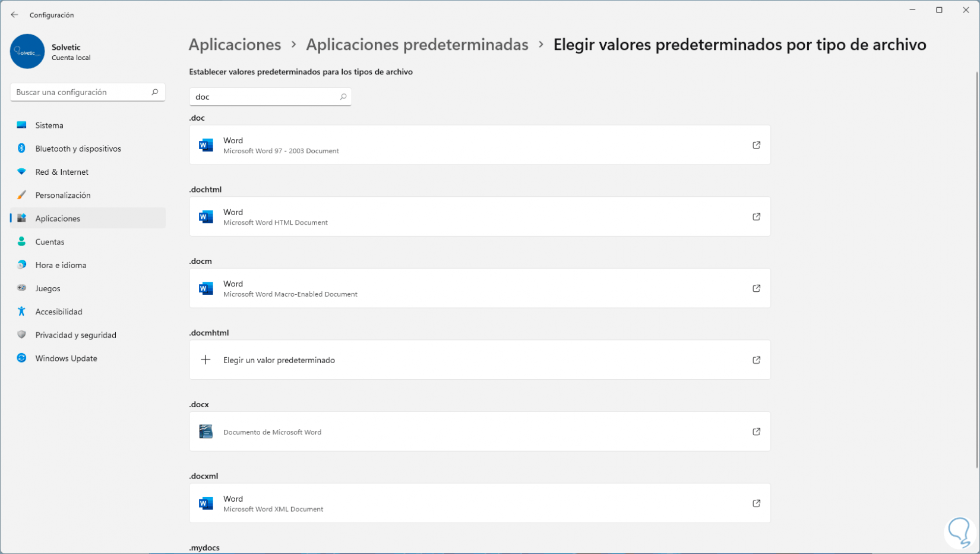Screen dimensions: 980x554
Task: Go back to Aplicaciones breadcrumb
Action: coord(235,45)
